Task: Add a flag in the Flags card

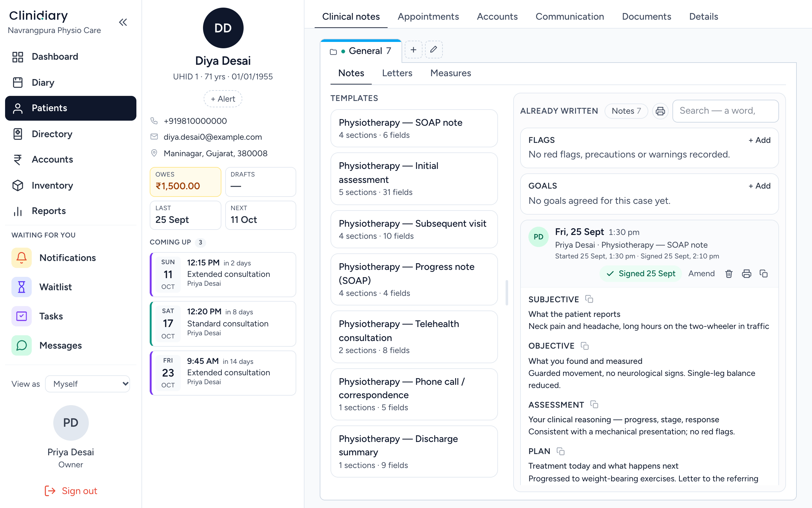Action: [x=759, y=140]
